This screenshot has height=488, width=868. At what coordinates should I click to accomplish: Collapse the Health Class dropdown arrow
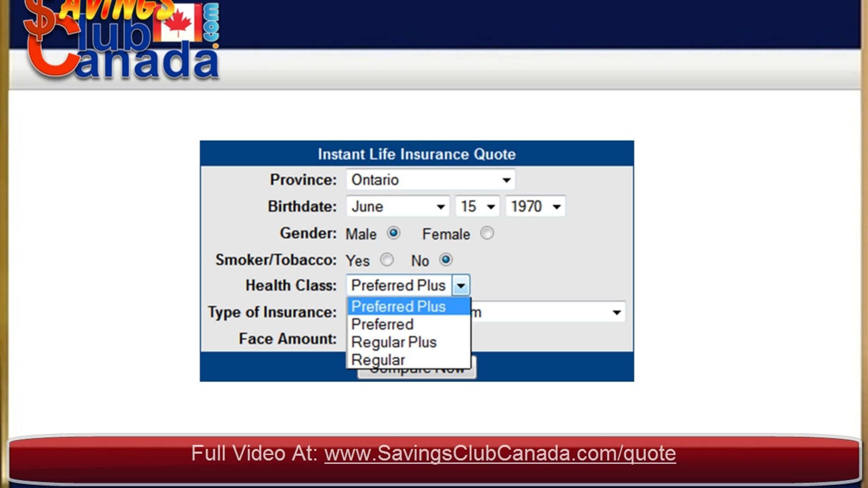[x=461, y=286]
